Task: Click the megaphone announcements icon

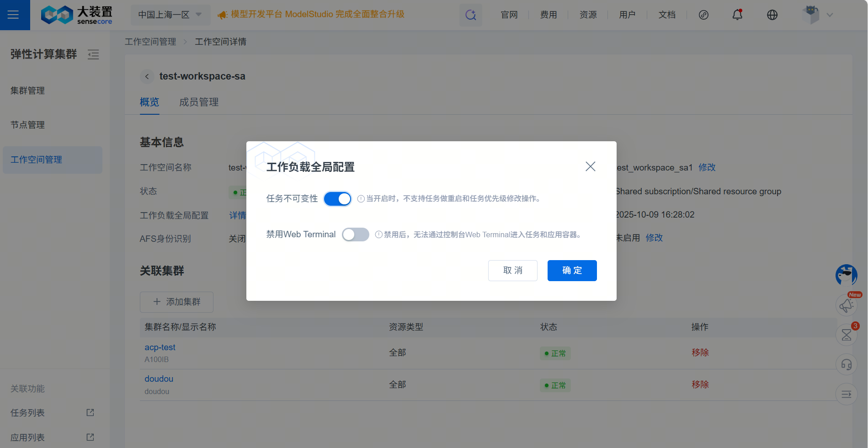Action: (x=846, y=305)
